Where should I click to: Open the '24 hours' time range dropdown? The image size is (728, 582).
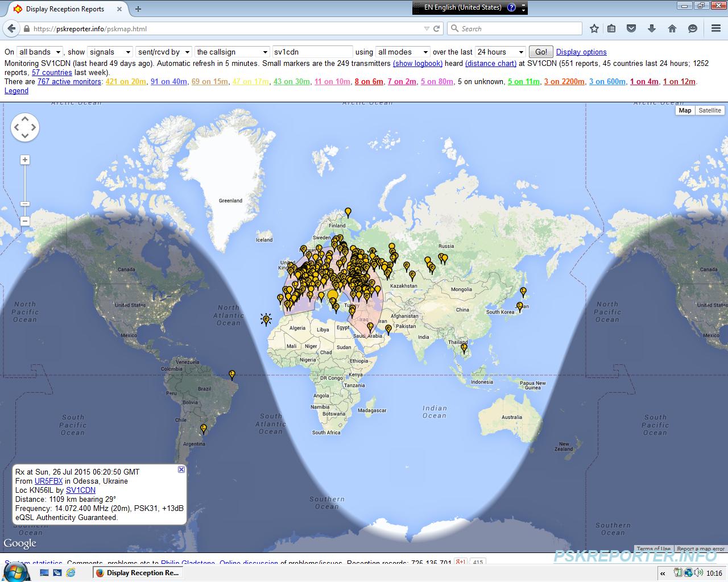(500, 52)
